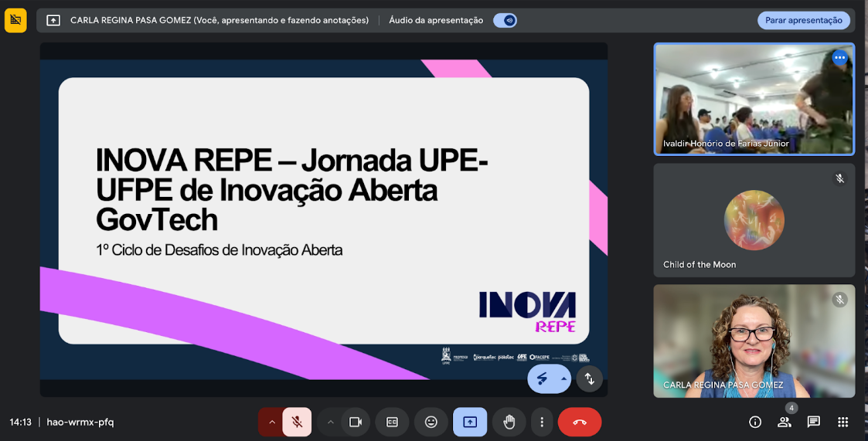868x441 pixels.
Task: Leave the call with red hang-up button
Action: coord(579,422)
